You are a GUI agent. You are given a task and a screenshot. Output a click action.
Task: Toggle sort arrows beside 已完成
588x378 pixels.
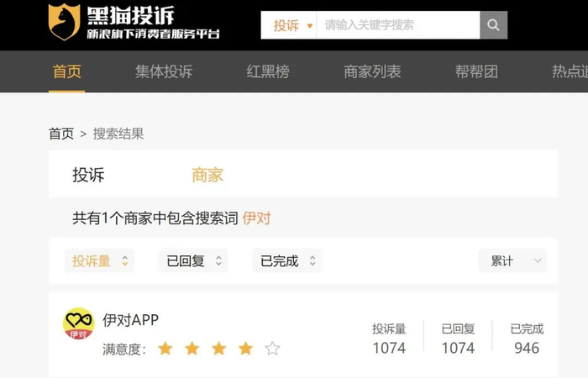[x=312, y=260]
